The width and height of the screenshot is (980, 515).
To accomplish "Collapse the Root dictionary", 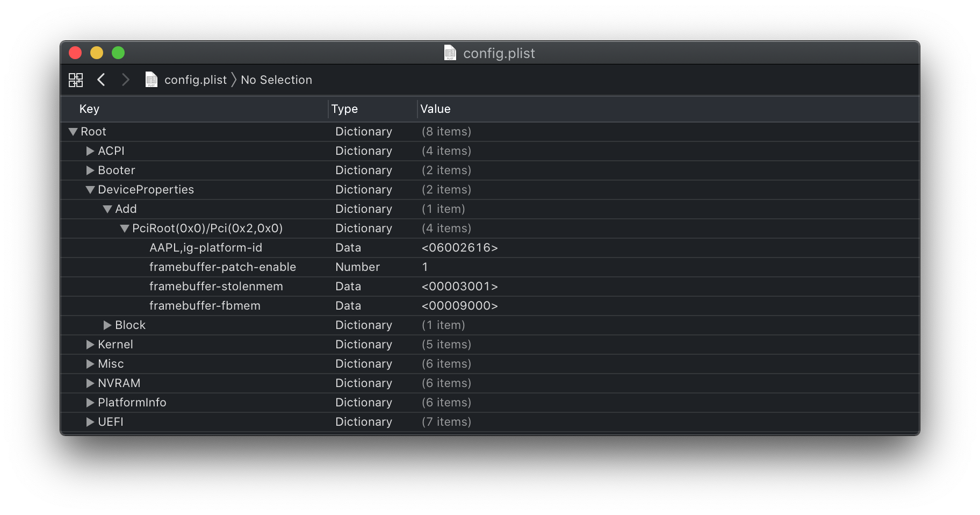I will tap(73, 131).
